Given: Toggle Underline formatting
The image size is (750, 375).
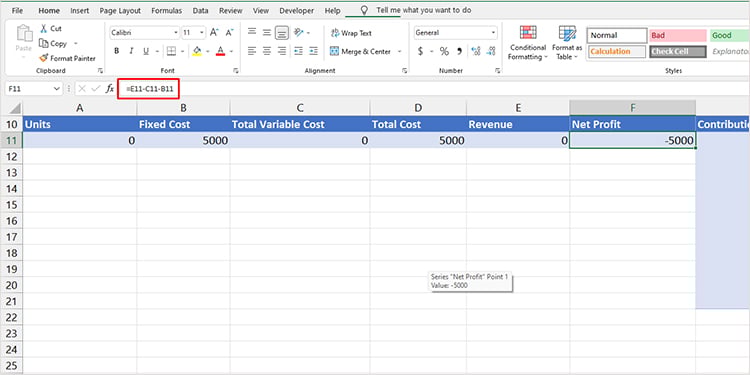Looking at the screenshot, I should coord(145,51).
